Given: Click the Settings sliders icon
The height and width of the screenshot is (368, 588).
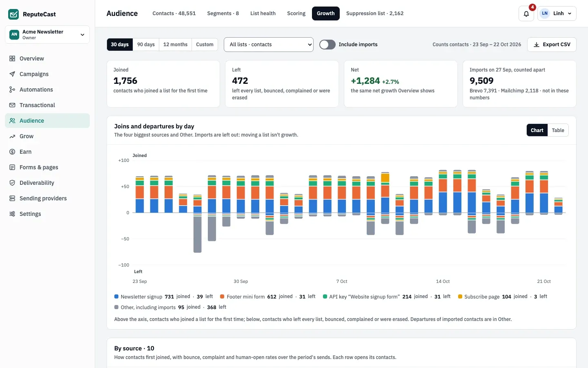Looking at the screenshot, I should click(12, 214).
